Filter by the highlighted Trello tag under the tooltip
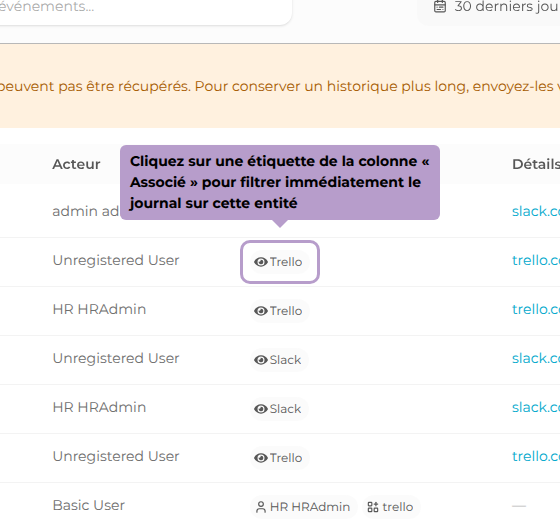Image resolution: width=560 pixels, height=524 pixels. pos(280,262)
